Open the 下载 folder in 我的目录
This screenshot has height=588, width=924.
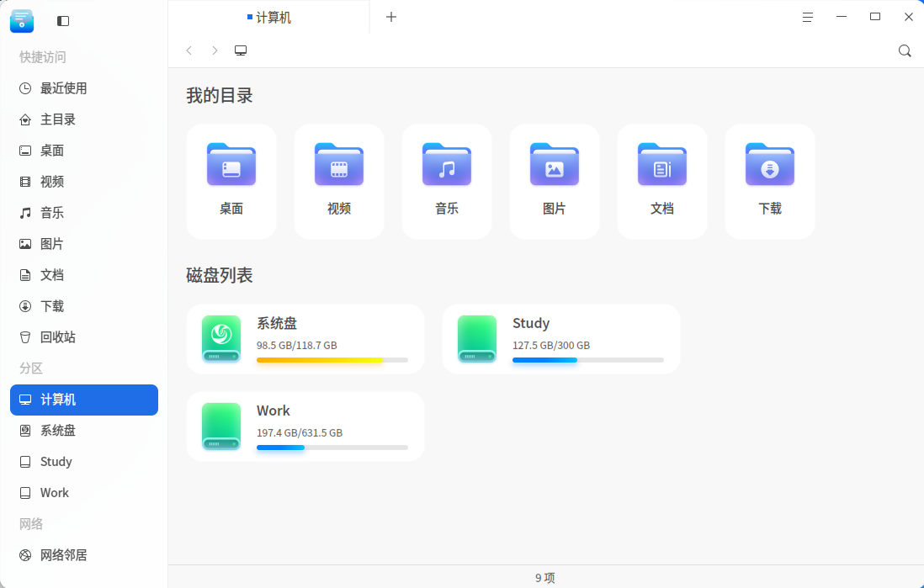[770, 182]
